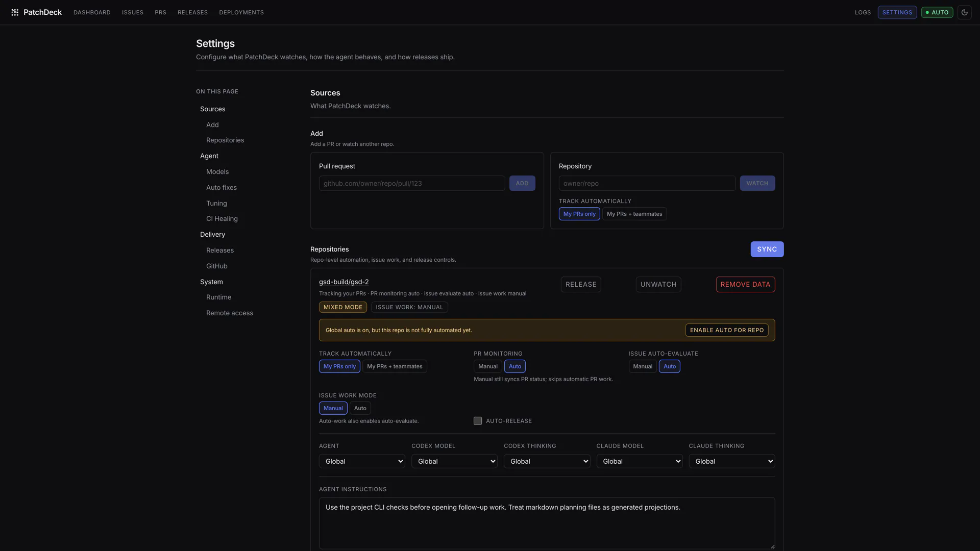Toggle the dark mode moon icon

964,12
